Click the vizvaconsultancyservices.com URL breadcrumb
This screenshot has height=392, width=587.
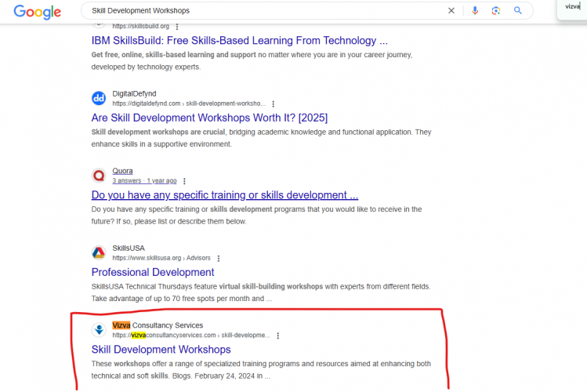pyautogui.click(x=191, y=335)
